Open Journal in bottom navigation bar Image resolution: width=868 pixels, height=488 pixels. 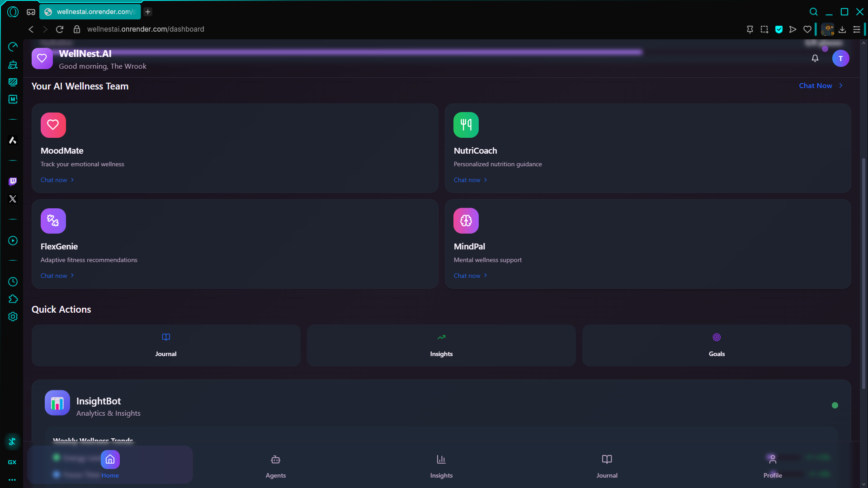tap(607, 465)
